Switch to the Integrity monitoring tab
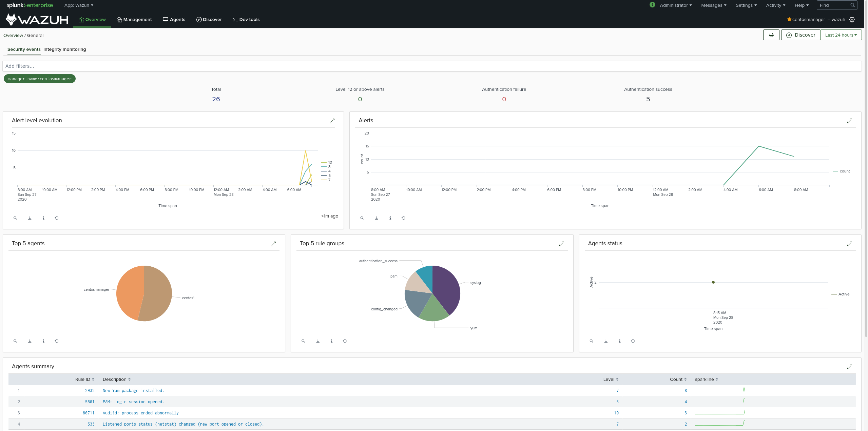Viewport: 868px width, 431px height. tap(64, 49)
